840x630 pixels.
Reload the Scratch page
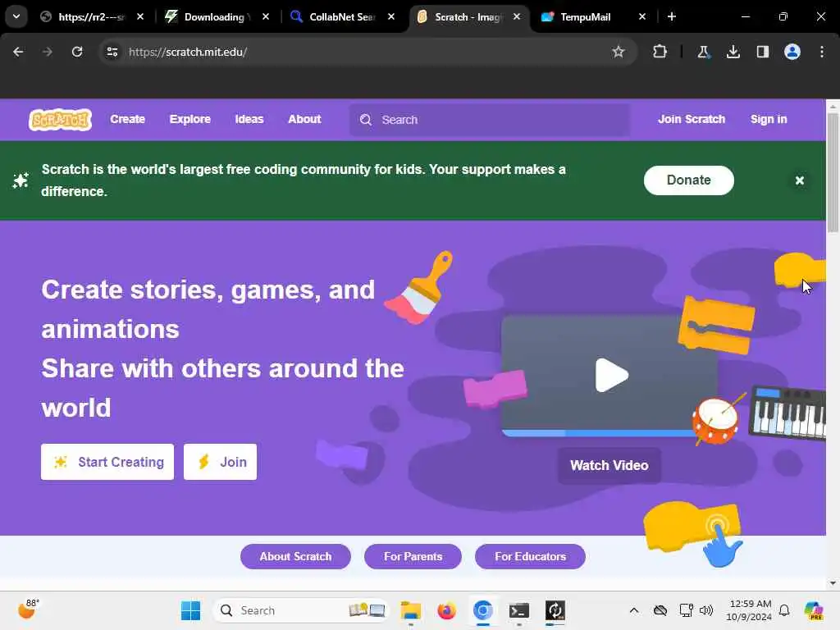pos(77,52)
